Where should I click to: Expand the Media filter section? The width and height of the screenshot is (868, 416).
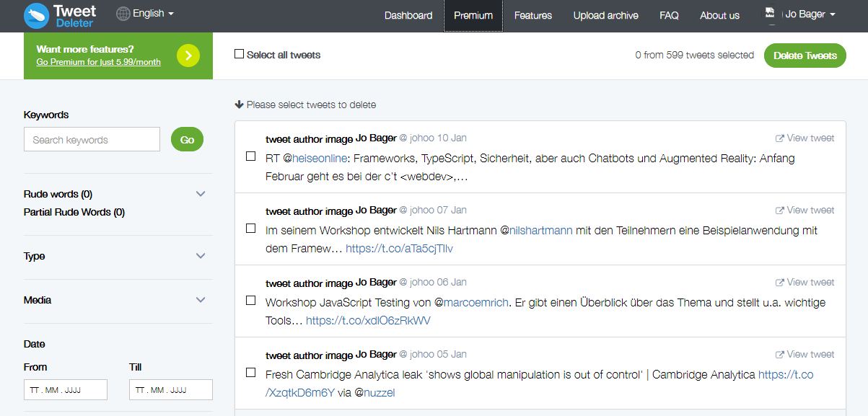coord(201,300)
